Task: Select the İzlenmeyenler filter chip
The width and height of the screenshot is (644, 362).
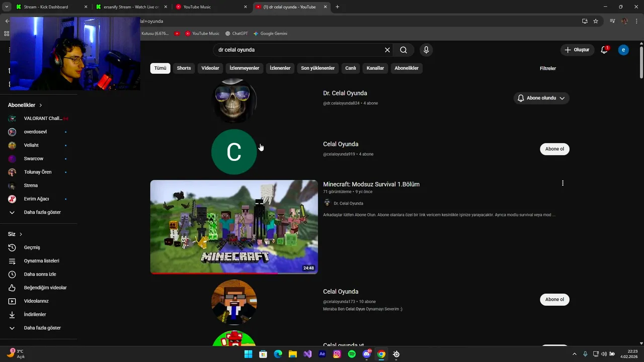Action: (x=245, y=68)
